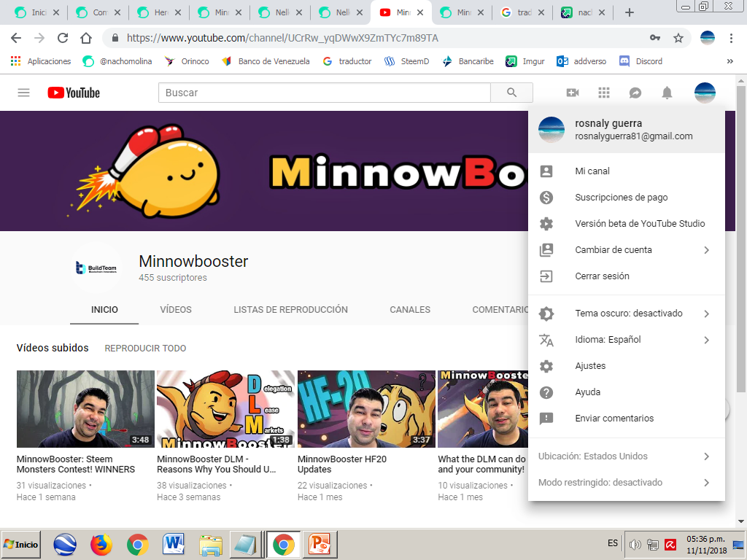This screenshot has height=560, width=747.
Task: Open the Discord bookmark
Action: point(640,61)
